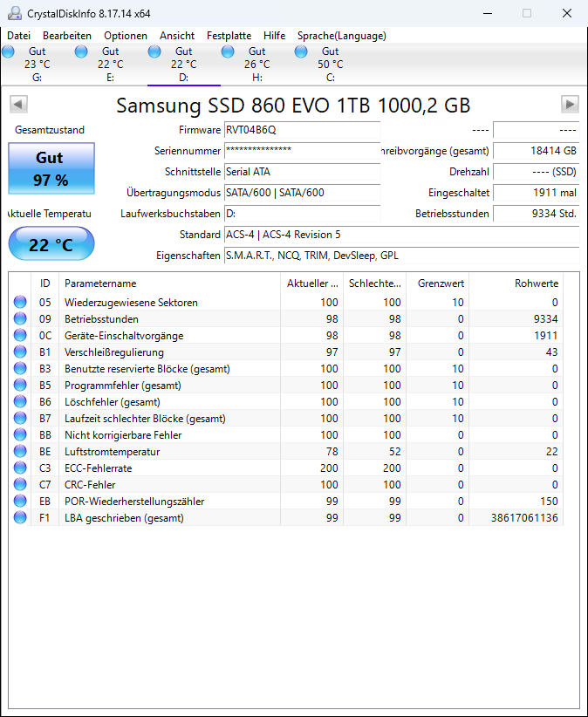Click status orb of Luftstromtemperatur row
588x717 pixels.
20,451
